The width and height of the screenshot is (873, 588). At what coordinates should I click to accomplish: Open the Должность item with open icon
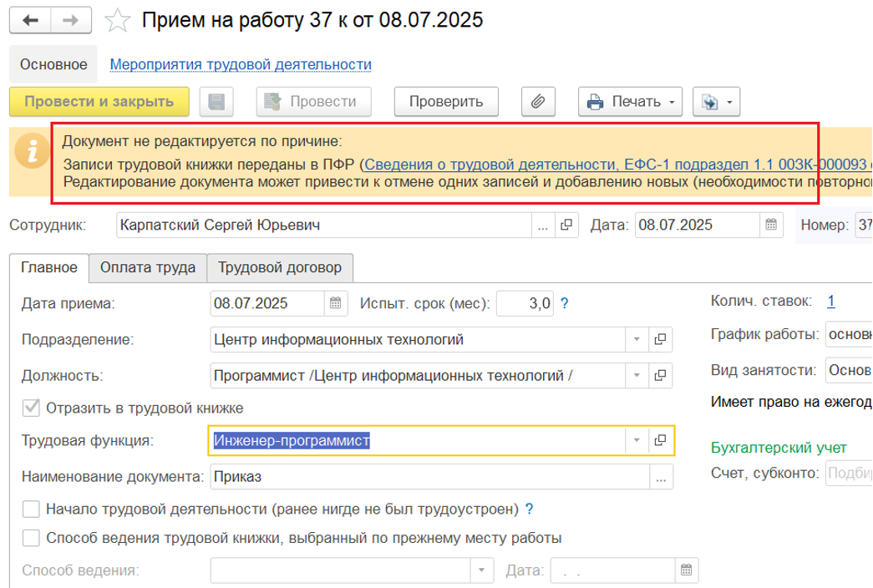coord(660,375)
